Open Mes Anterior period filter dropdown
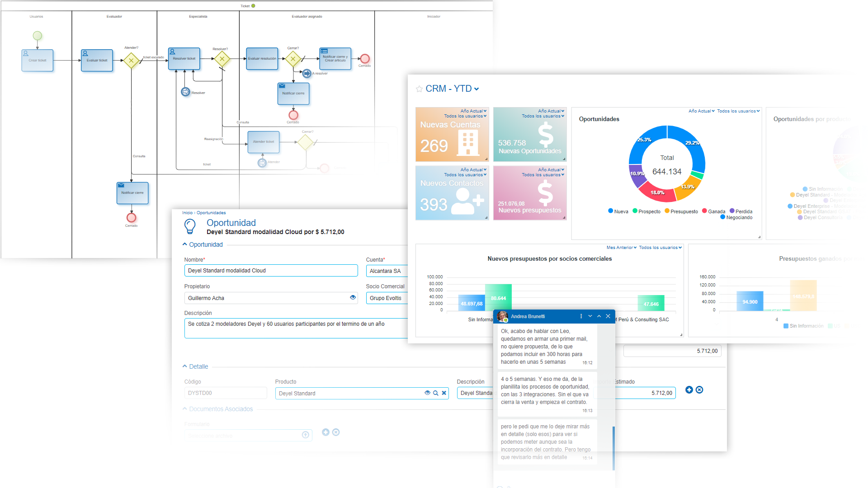Screen dimensions: 868x488 click(x=621, y=248)
